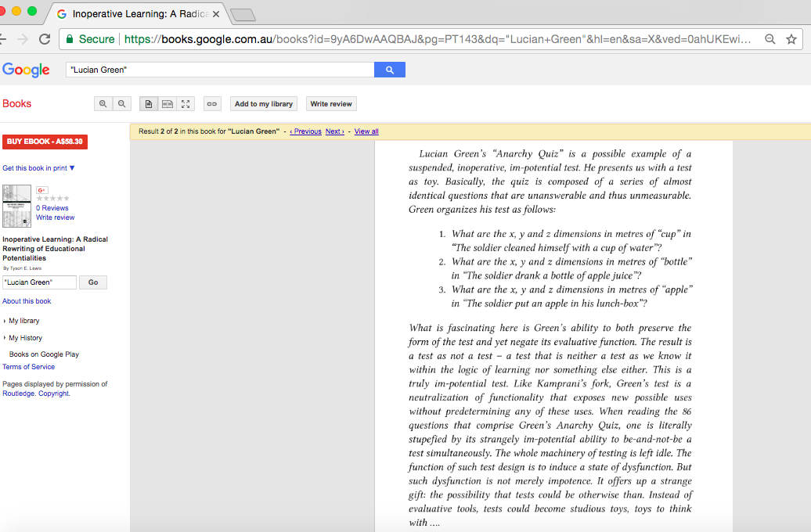Click the Copyright link
The image size is (811, 532).
(54, 394)
